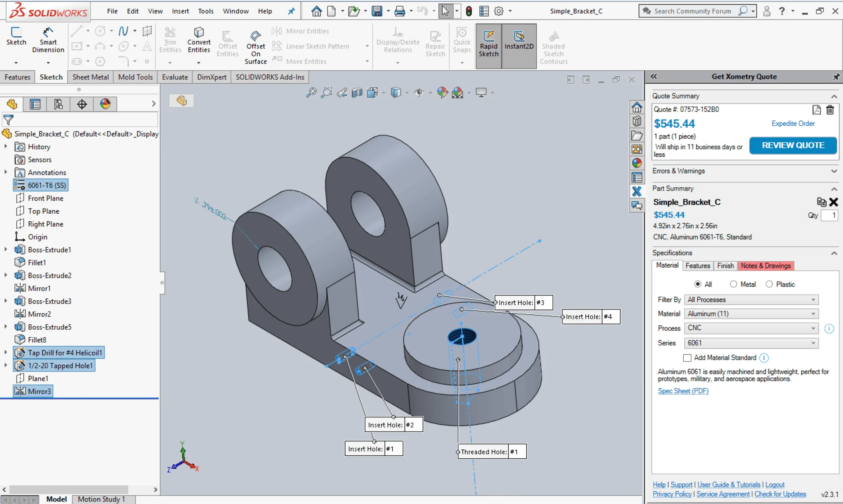Enable the Add Material Standard checkbox
This screenshot has width=843, height=504.
click(688, 358)
